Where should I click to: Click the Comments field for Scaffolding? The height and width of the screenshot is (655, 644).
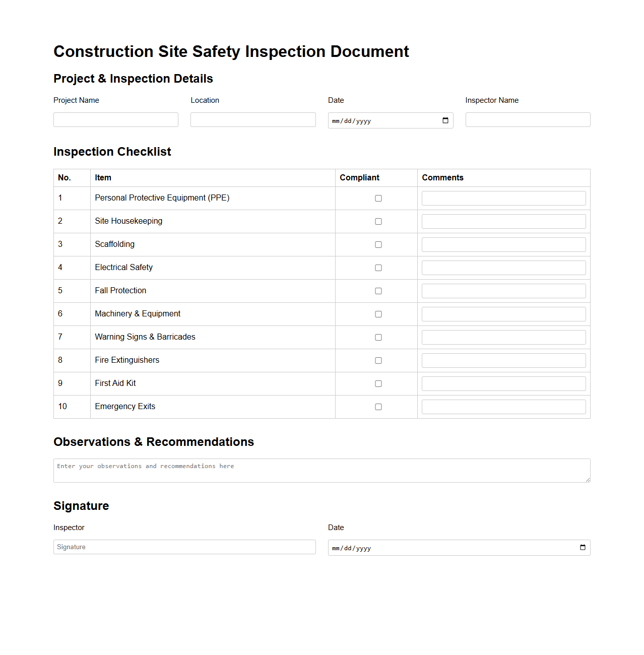[x=503, y=244]
